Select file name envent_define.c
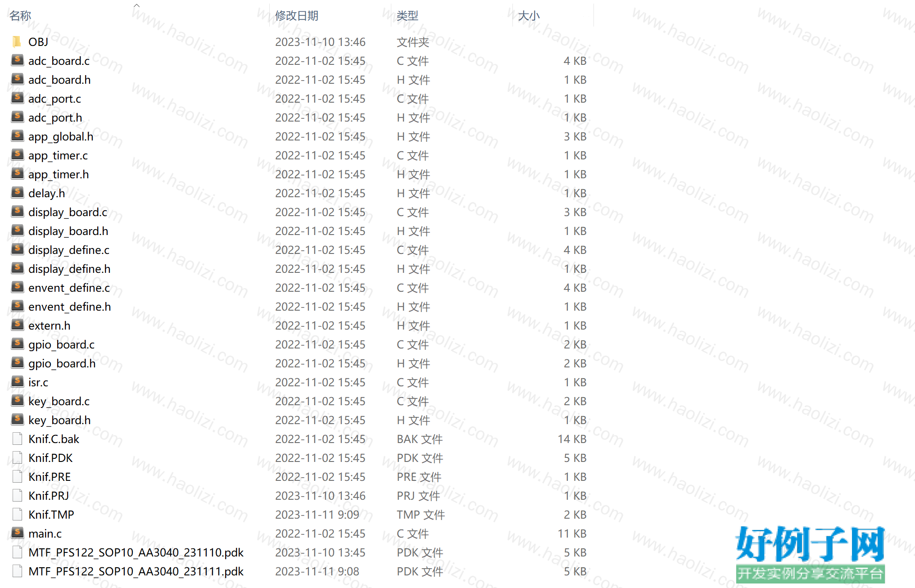Screen dimensions: 915x588 pos(69,288)
